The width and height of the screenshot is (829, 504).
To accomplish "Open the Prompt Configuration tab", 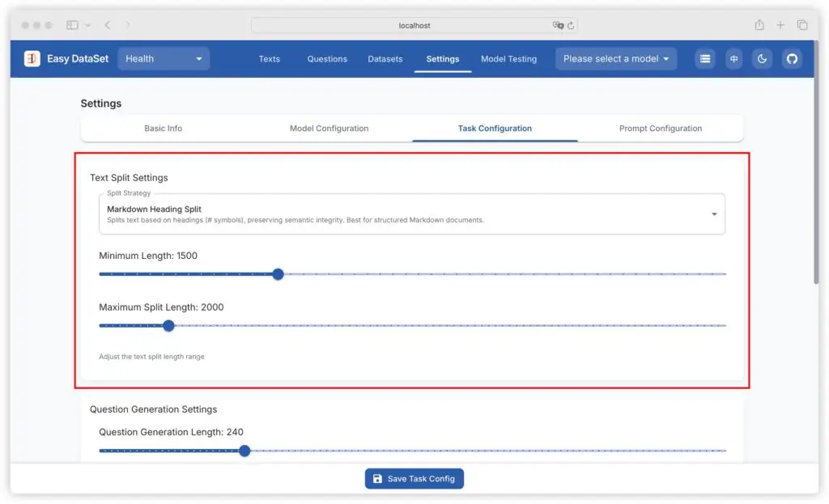I will pyautogui.click(x=661, y=128).
